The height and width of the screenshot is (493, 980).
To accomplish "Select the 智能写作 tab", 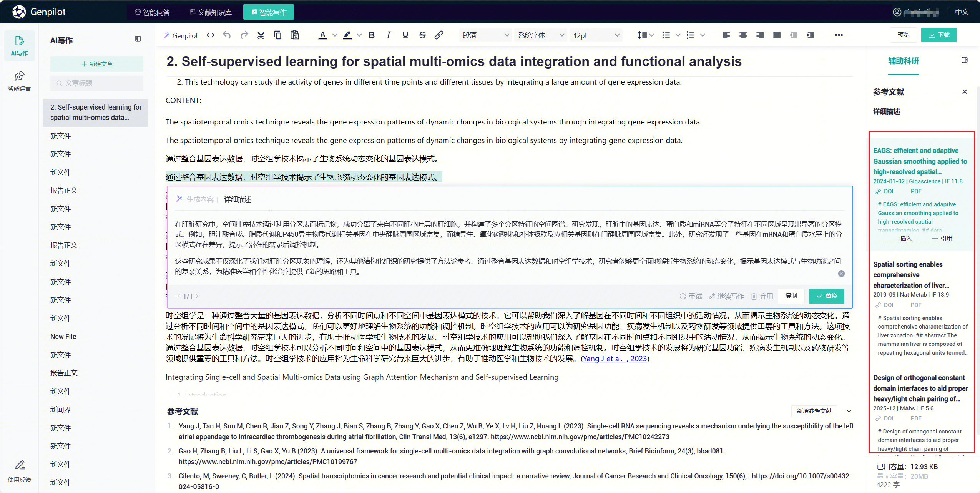I will [x=269, y=12].
